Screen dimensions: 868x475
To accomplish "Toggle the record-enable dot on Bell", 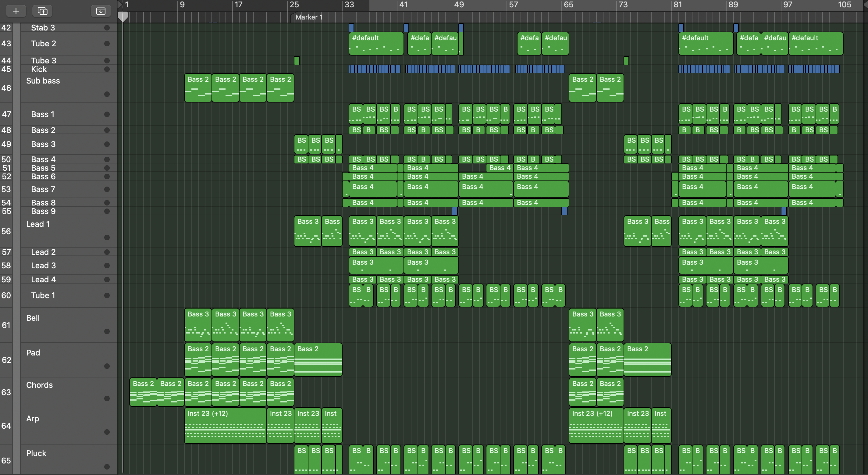I will coord(107,331).
